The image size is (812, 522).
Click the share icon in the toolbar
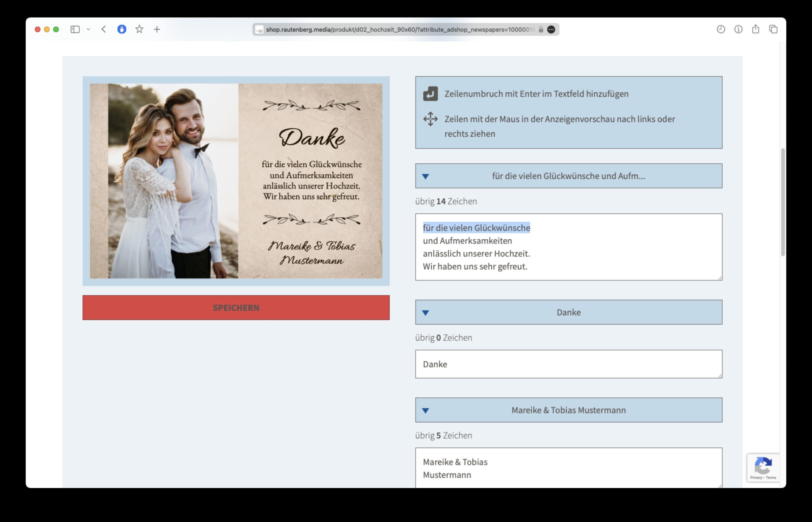756,29
